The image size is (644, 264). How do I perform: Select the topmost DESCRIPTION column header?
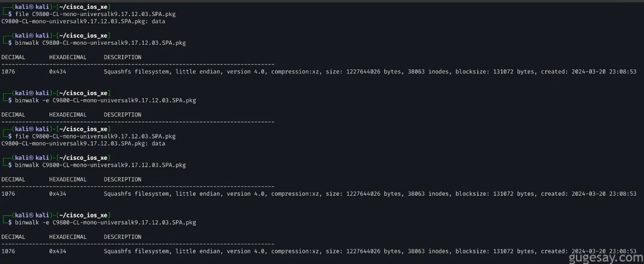[122, 57]
